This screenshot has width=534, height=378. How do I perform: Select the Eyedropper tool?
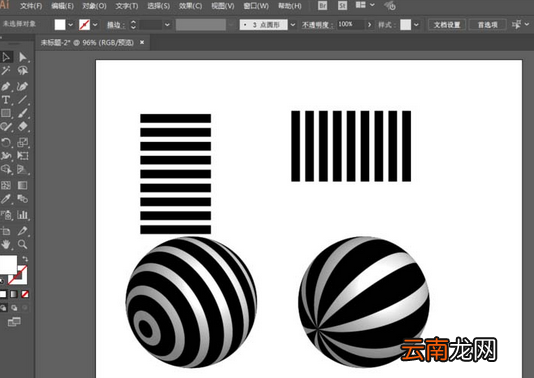click(x=6, y=199)
